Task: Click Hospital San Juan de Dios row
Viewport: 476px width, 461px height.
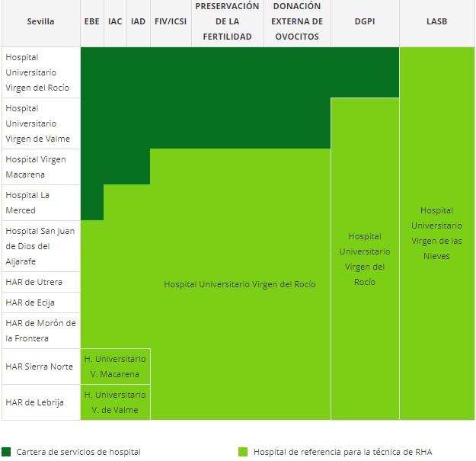Action: tap(40, 246)
